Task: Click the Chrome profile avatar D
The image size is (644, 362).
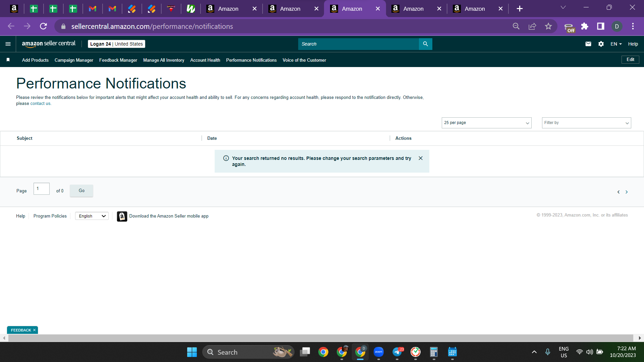Action: click(617, 26)
